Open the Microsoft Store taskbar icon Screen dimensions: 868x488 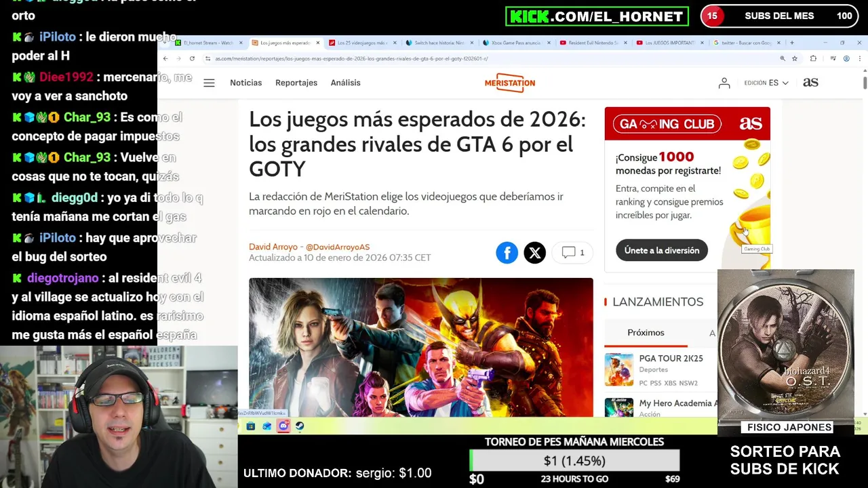pos(250,426)
